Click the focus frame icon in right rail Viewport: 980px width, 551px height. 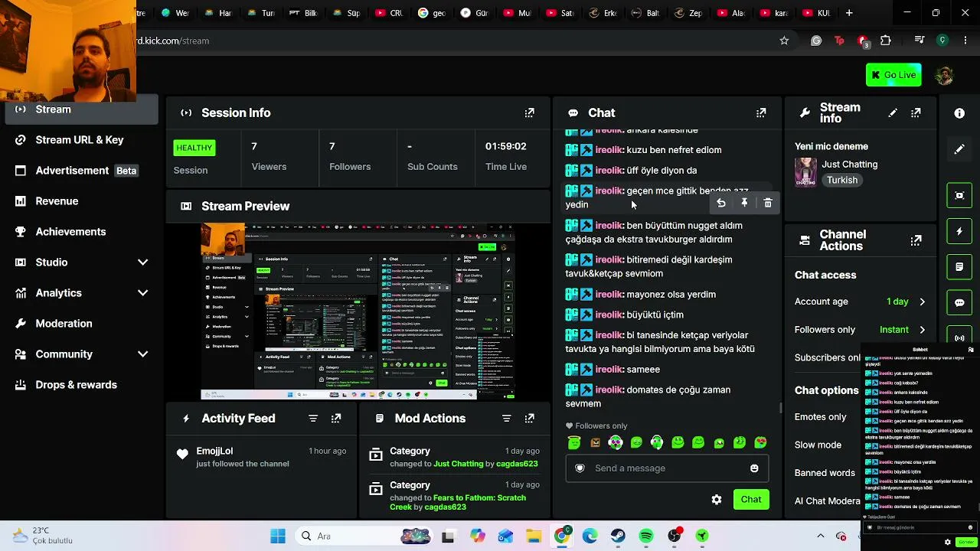point(959,195)
